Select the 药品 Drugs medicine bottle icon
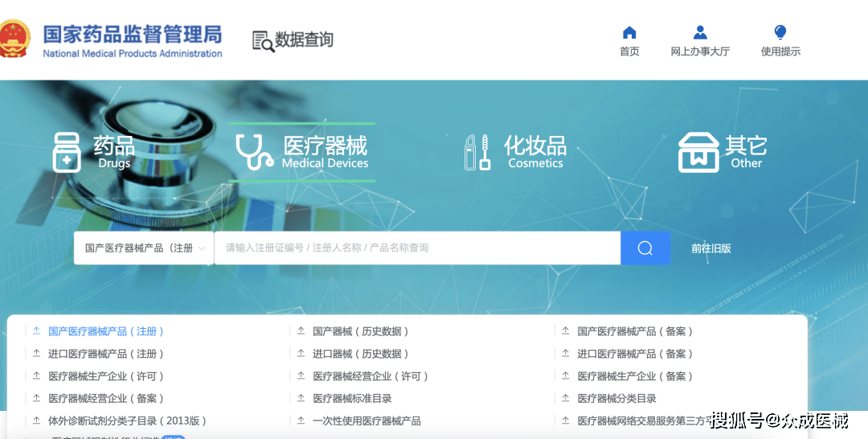The height and width of the screenshot is (439, 868). pos(67,152)
